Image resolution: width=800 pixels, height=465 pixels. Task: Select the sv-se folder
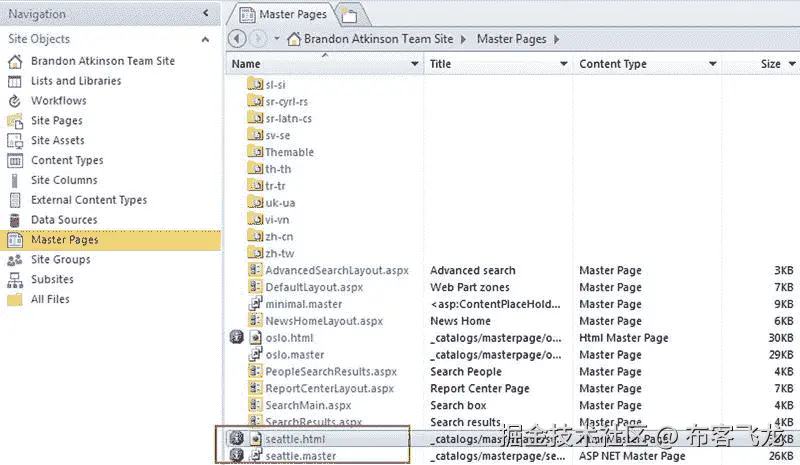pos(278,135)
